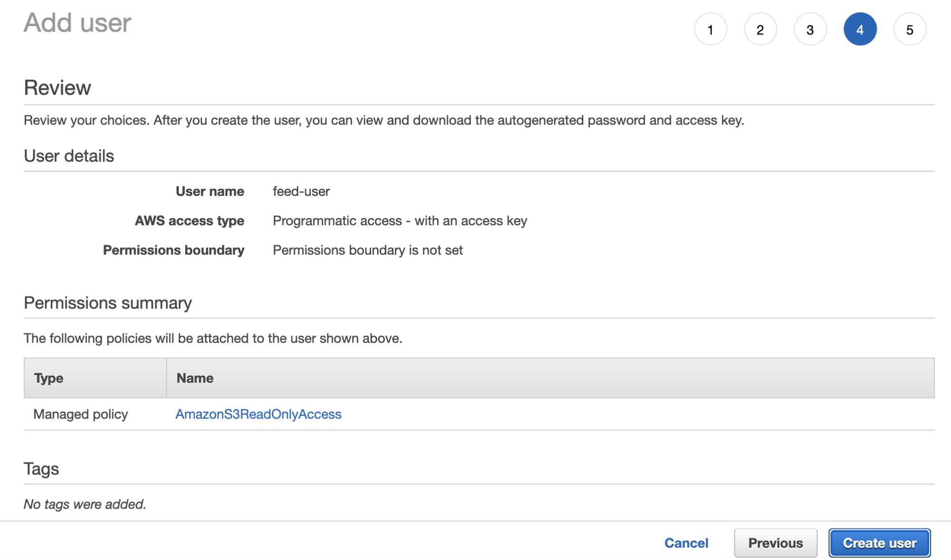
Task: Click 'Permissions boundary is not set' text
Action: pos(368,250)
